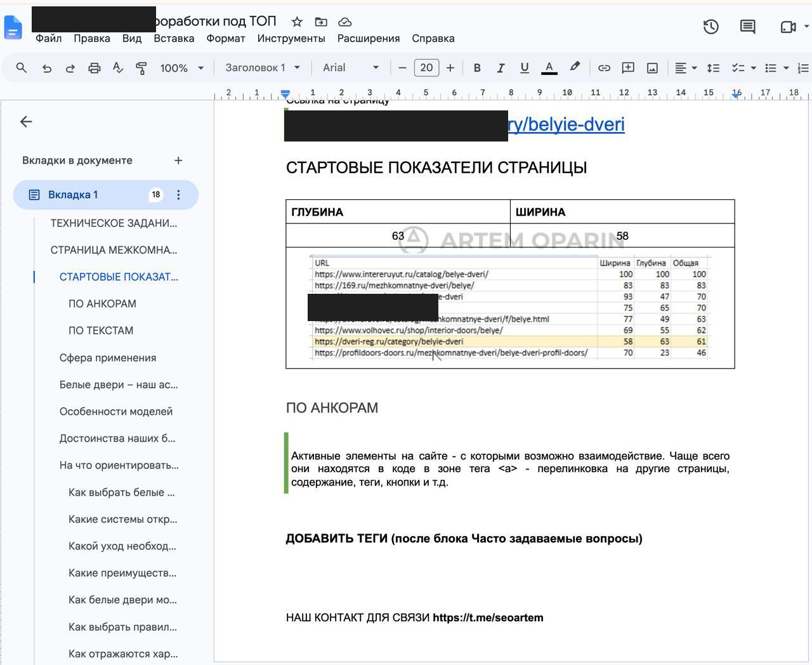Close the tabs sidebar with back arrow
Image resolution: width=812 pixels, height=665 pixels.
pos(26,122)
